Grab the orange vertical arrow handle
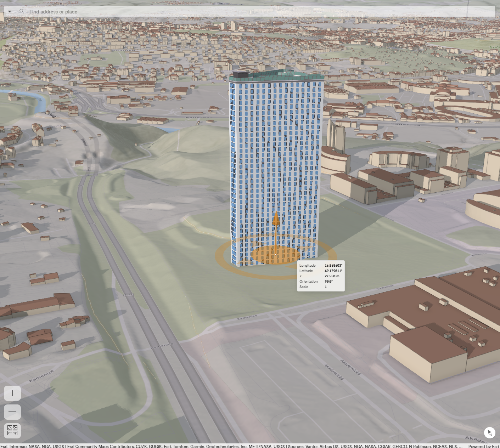The image size is (500, 448). (x=276, y=220)
